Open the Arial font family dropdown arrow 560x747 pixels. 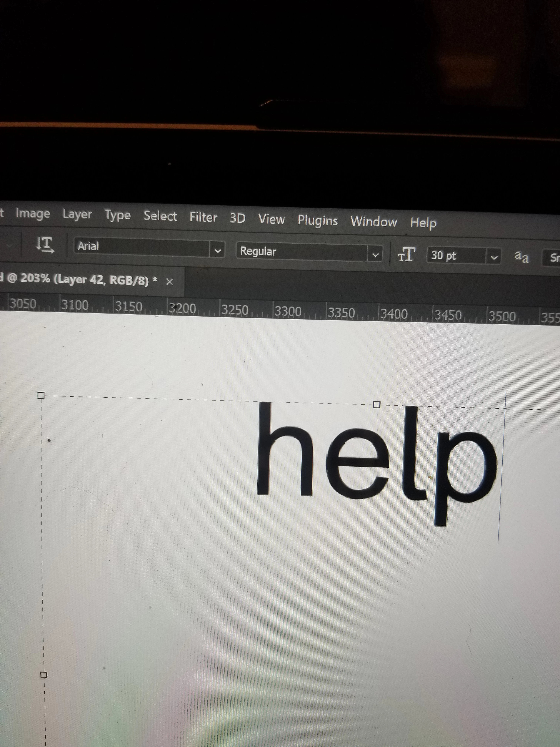(x=218, y=251)
